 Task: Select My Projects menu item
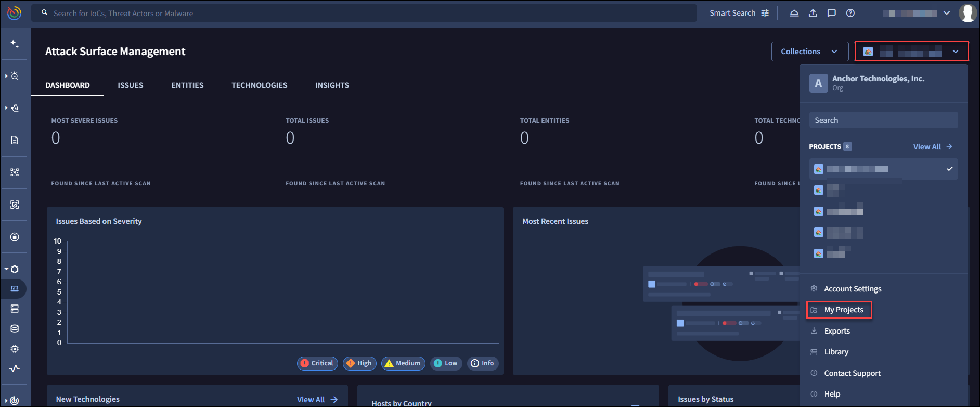click(843, 310)
